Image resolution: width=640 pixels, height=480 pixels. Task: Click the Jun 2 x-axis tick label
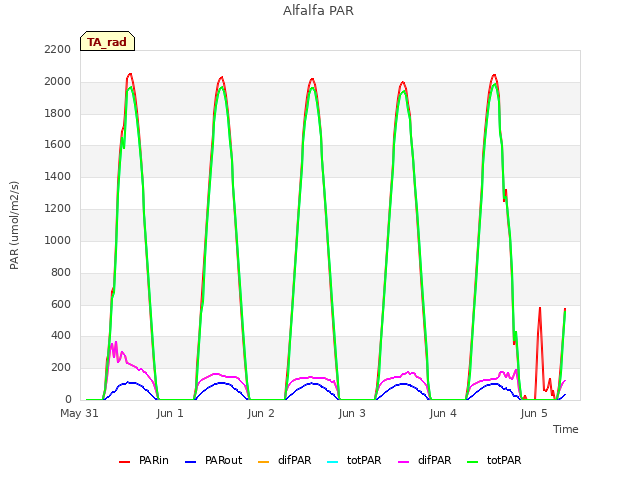click(x=261, y=413)
